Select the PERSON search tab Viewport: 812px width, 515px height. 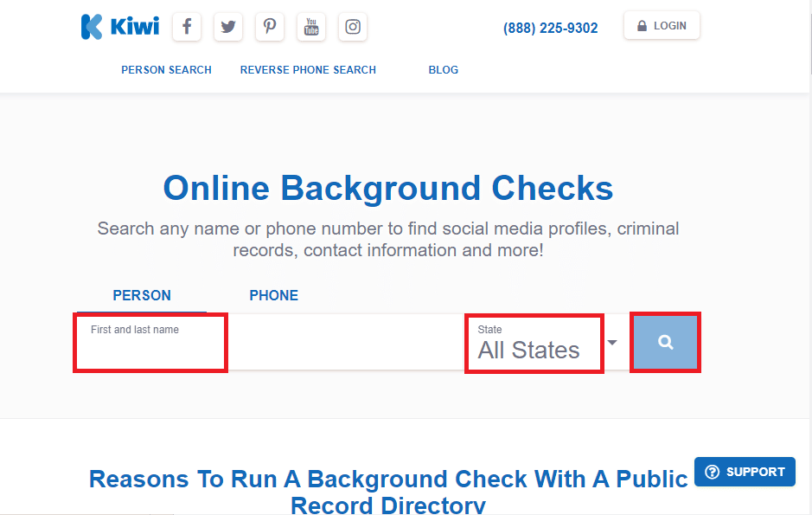142,295
